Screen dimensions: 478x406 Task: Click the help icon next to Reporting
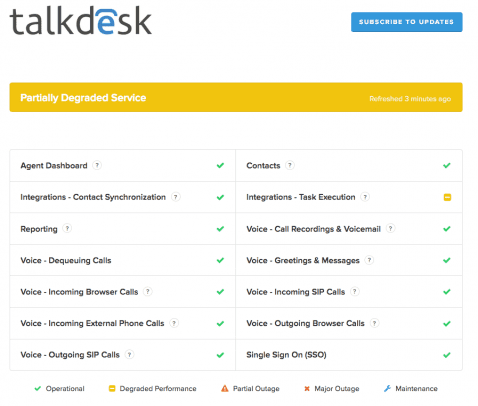(x=67, y=228)
